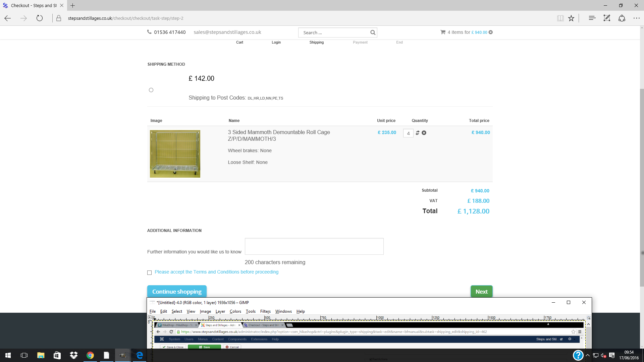Select the £142.00 shipping method radio button
The image size is (644, 362).
(x=151, y=90)
